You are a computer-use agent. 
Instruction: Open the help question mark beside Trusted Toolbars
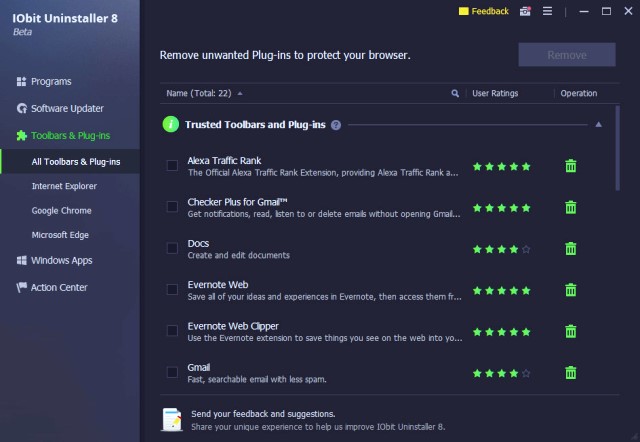pos(336,125)
